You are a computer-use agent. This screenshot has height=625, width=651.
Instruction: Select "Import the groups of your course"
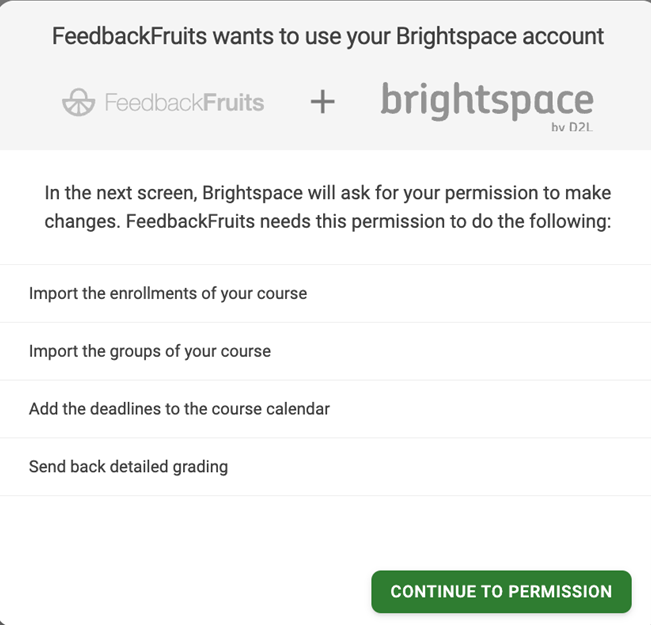tap(150, 351)
